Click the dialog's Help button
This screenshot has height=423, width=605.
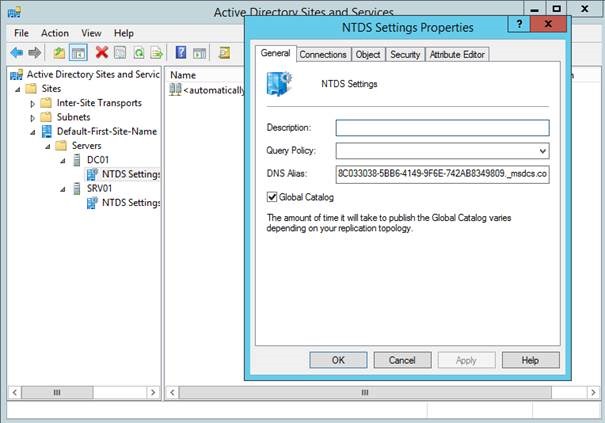(530, 360)
